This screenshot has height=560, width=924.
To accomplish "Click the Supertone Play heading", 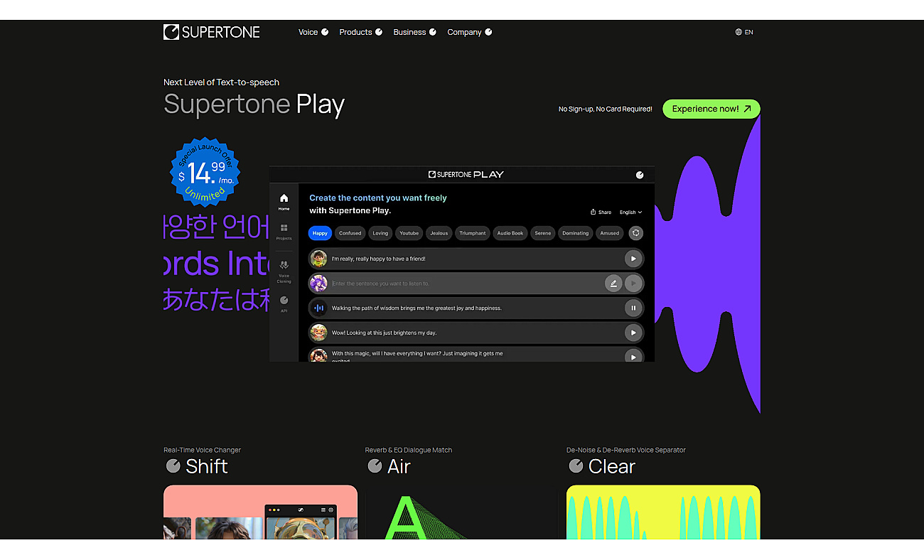I will [254, 104].
